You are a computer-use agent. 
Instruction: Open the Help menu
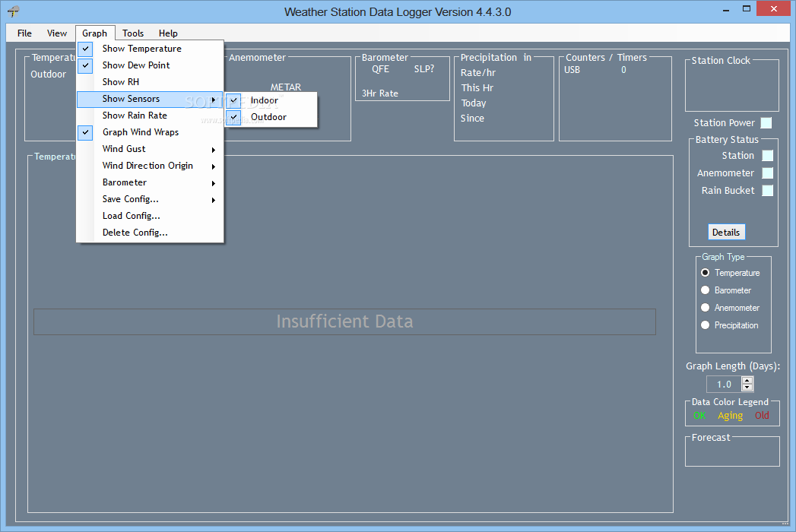pos(168,33)
